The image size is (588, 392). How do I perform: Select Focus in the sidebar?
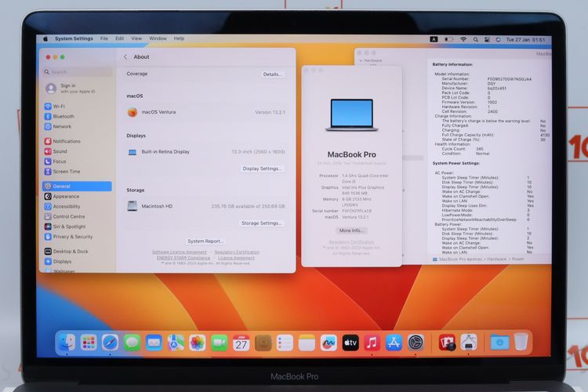click(78, 162)
